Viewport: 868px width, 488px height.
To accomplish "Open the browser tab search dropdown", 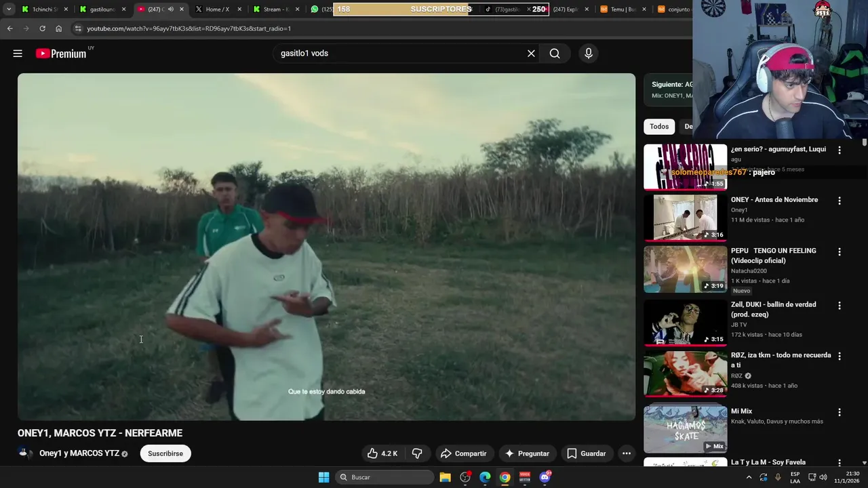I will [x=9, y=9].
